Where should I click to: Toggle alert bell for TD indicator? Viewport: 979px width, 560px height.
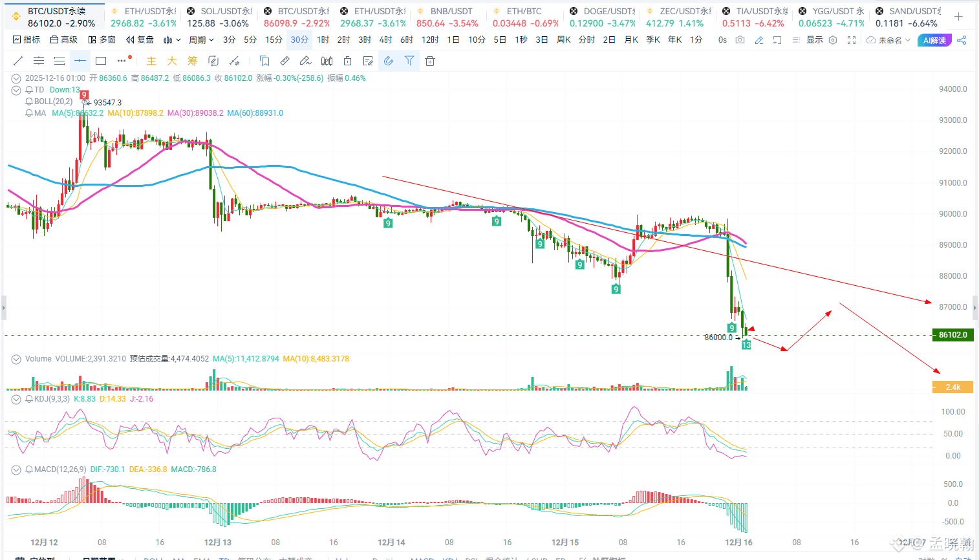[29, 90]
